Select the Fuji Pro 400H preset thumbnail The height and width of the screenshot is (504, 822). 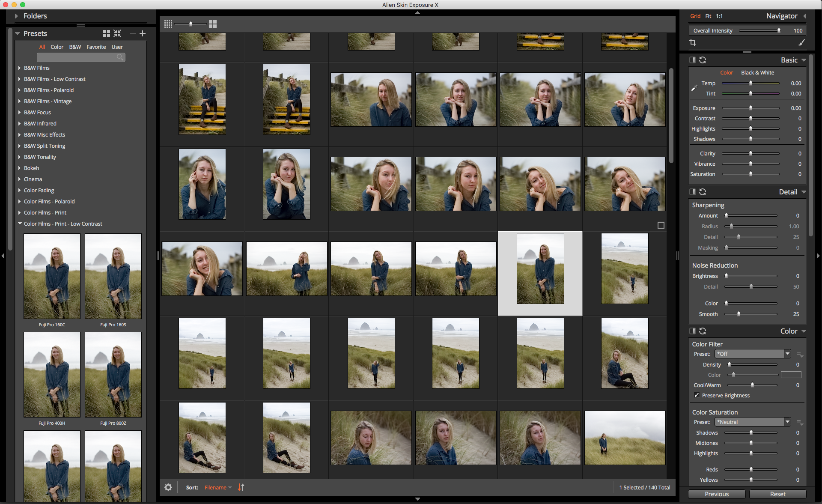coord(51,375)
